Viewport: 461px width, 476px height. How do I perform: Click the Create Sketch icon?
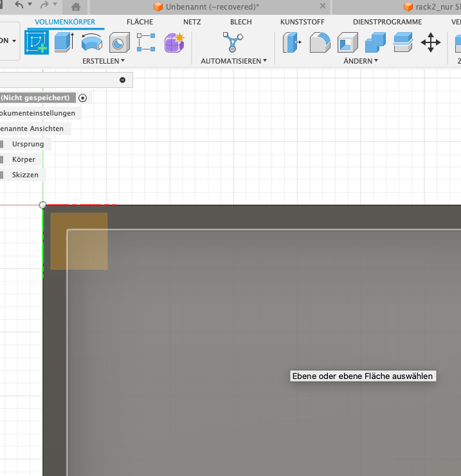37,42
